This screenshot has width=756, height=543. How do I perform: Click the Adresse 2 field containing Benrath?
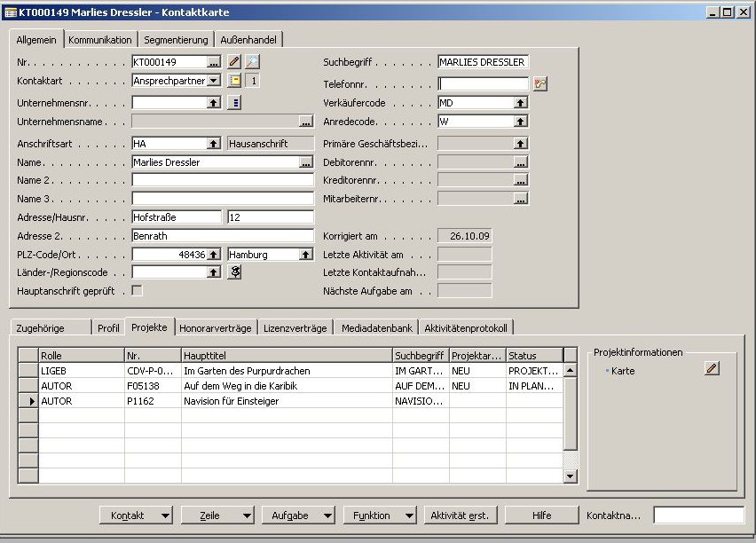pyautogui.click(x=223, y=236)
